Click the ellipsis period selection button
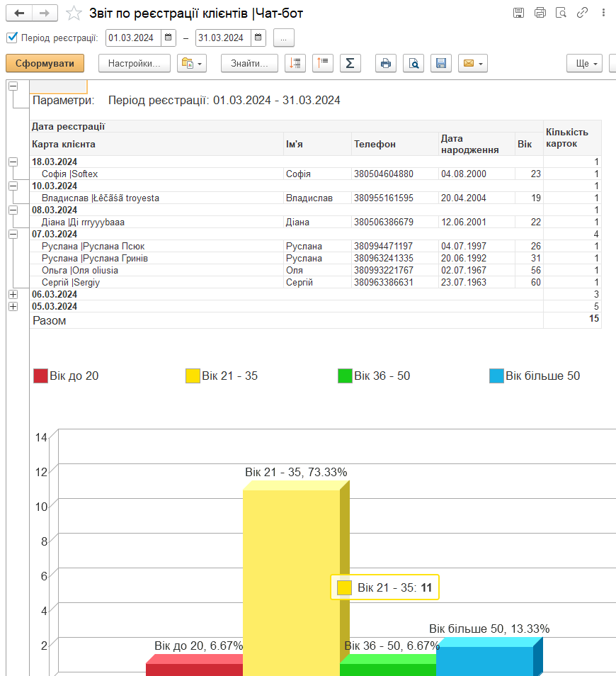Viewport: 616px width, 676px height. pos(283,38)
